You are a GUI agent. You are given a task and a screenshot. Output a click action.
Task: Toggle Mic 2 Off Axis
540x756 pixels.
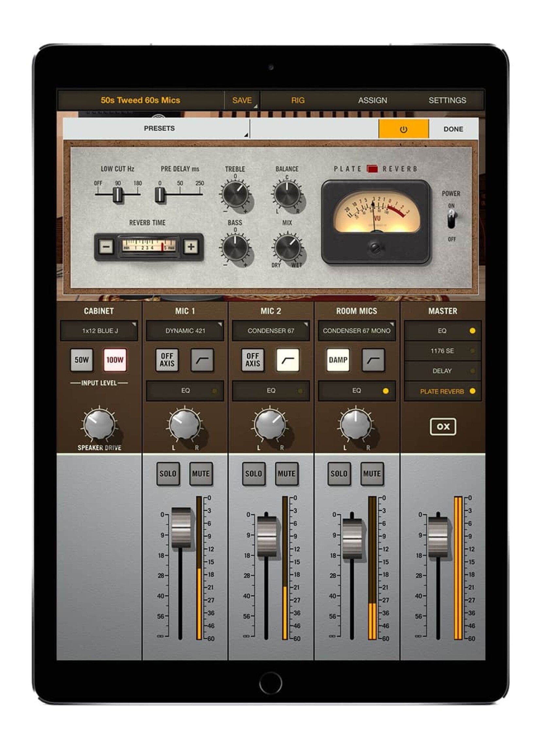coord(253,360)
